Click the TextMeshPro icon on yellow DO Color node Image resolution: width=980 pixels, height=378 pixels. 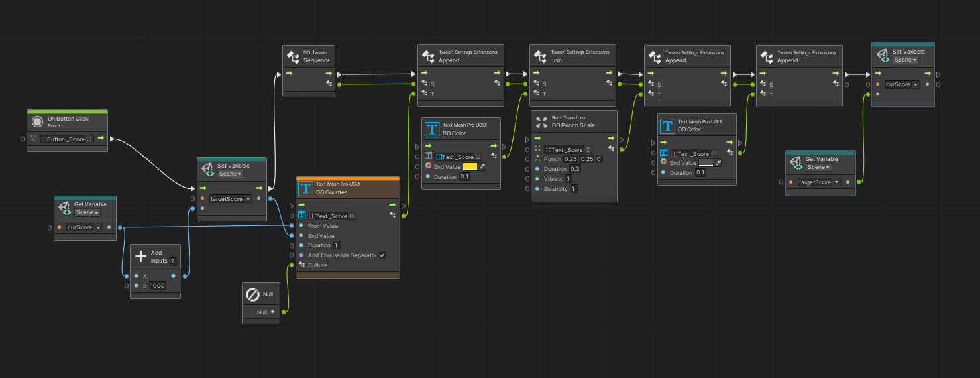point(432,129)
